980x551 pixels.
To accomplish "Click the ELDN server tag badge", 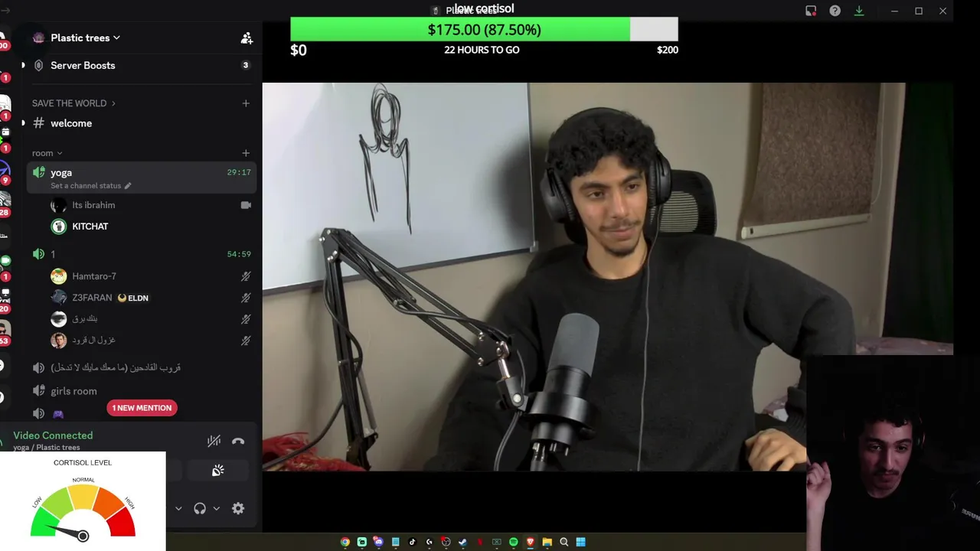I will [x=133, y=298].
